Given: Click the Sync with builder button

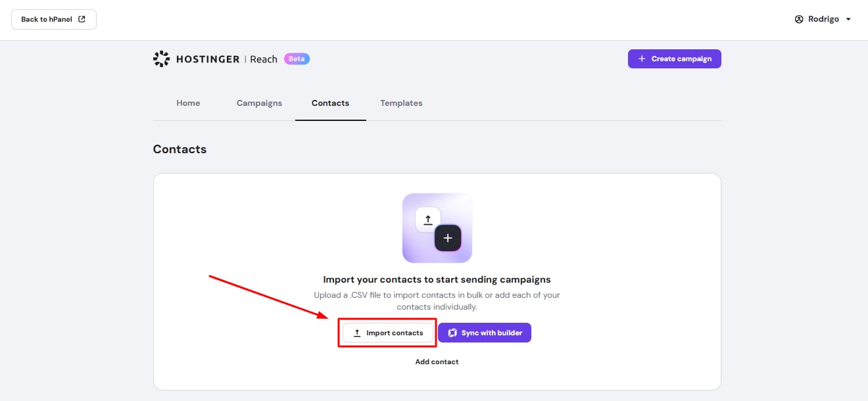Looking at the screenshot, I should click(x=485, y=333).
